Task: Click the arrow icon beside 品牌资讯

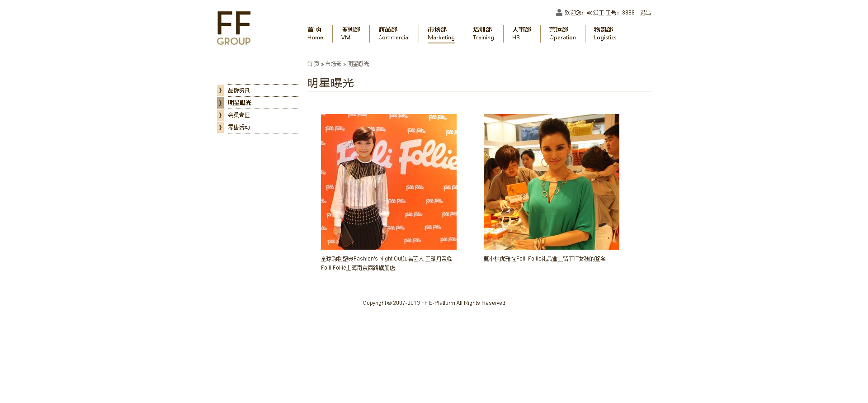Action: [x=220, y=90]
